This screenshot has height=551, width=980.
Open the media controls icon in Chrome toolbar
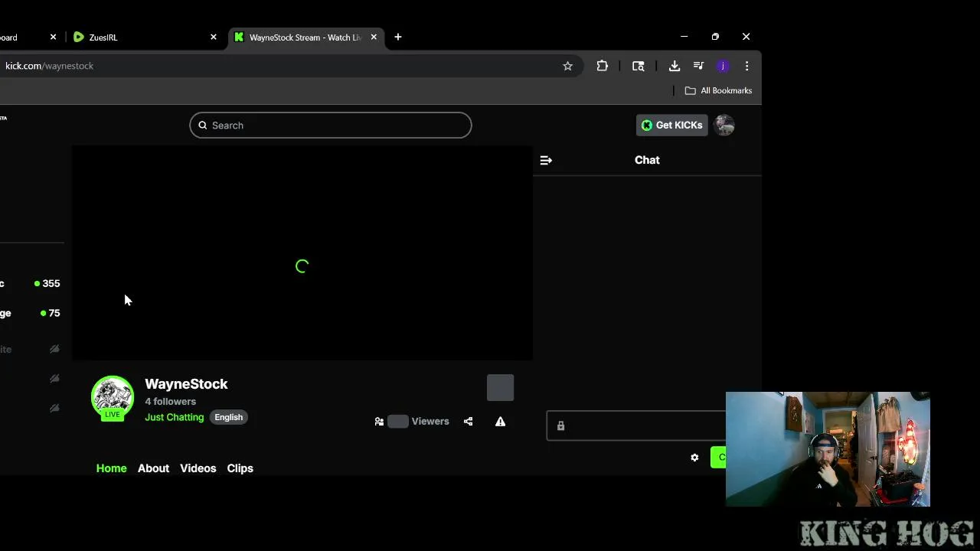click(698, 66)
